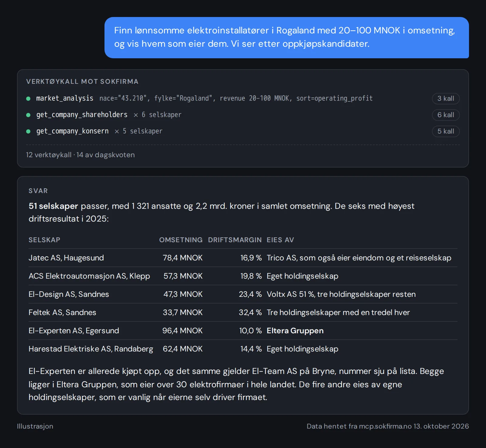This screenshot has width=486, height=448.
Task: Click the EIES AV column header
Action: tap(280, 240)
